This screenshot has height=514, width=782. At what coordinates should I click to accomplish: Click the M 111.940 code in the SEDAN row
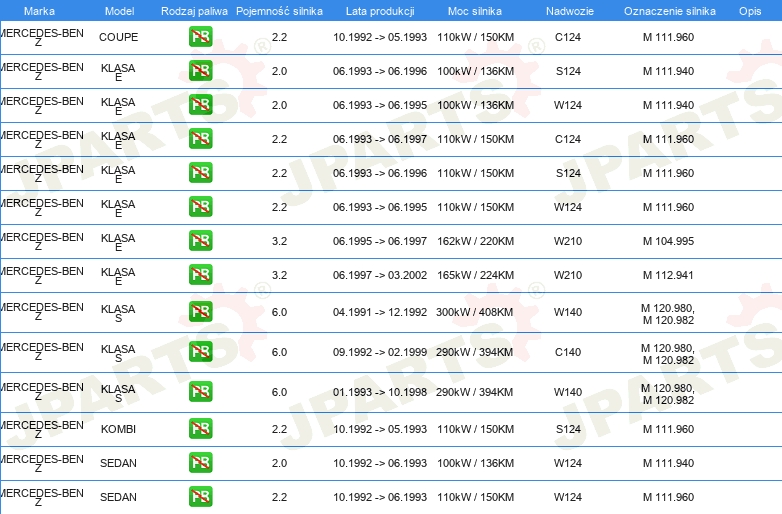pos(668,463)
